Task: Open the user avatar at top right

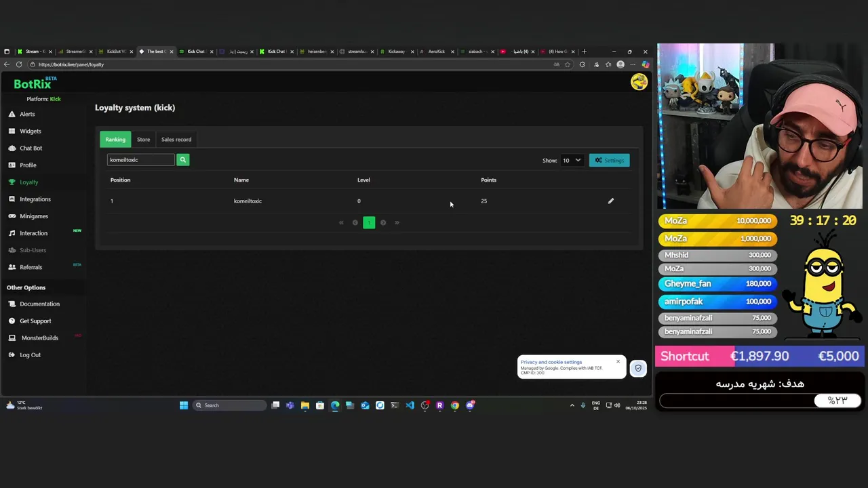Action: click(x=639, y=82)
